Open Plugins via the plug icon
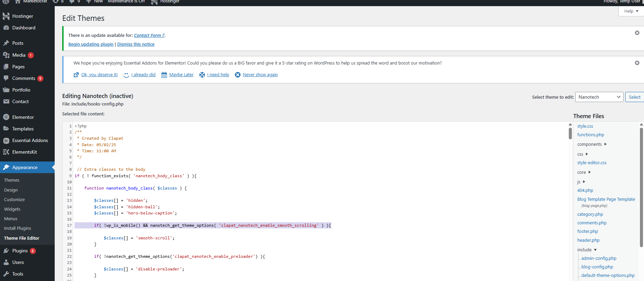The width and height of the screenshot is (644, 281). (6, 251)
